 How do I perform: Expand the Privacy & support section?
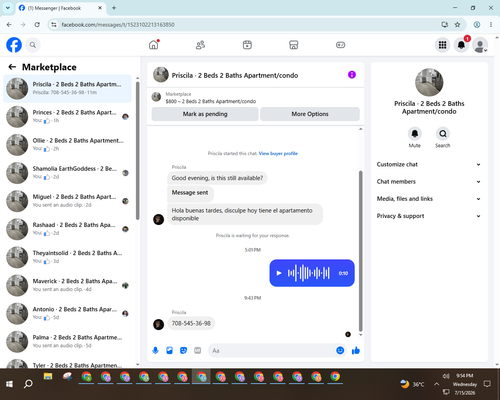(x=429, y=216)
